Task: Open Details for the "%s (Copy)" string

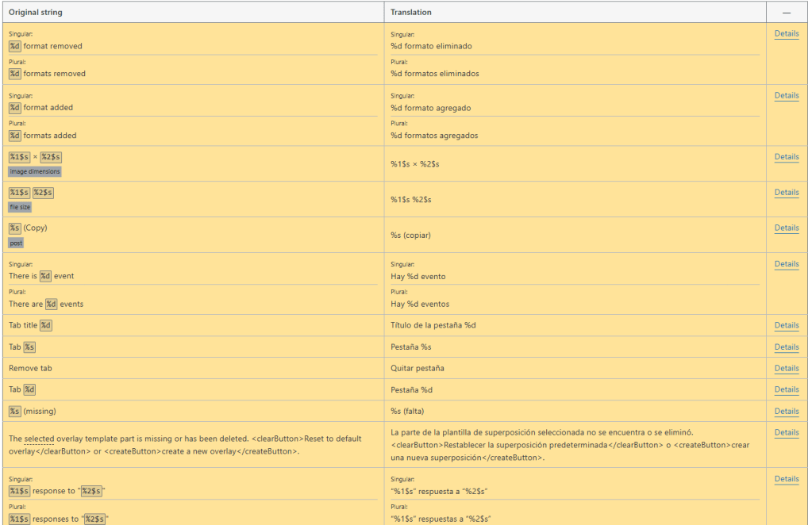Action: pyautogui.click(x=786, y=228)
